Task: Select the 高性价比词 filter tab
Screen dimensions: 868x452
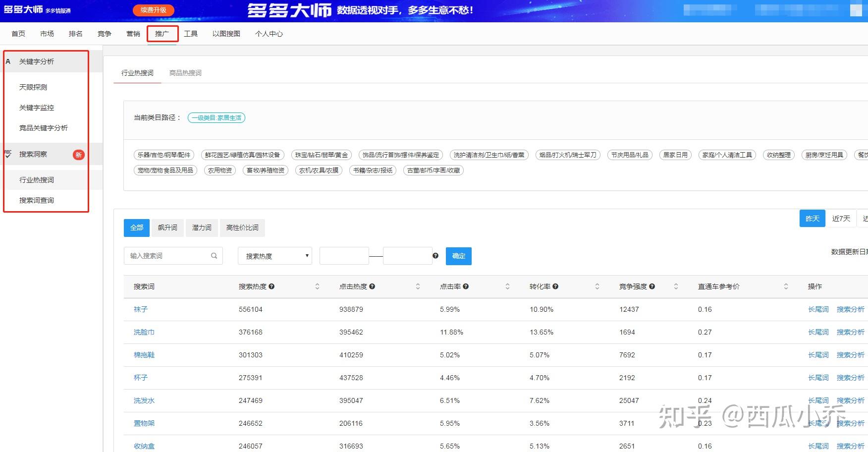Action: point(242,227)
